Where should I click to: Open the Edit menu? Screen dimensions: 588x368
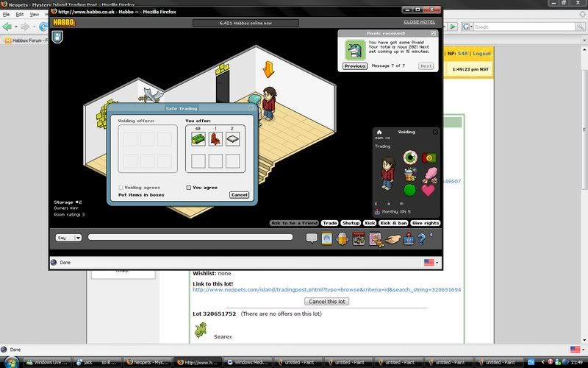click(x=20, y=14)
